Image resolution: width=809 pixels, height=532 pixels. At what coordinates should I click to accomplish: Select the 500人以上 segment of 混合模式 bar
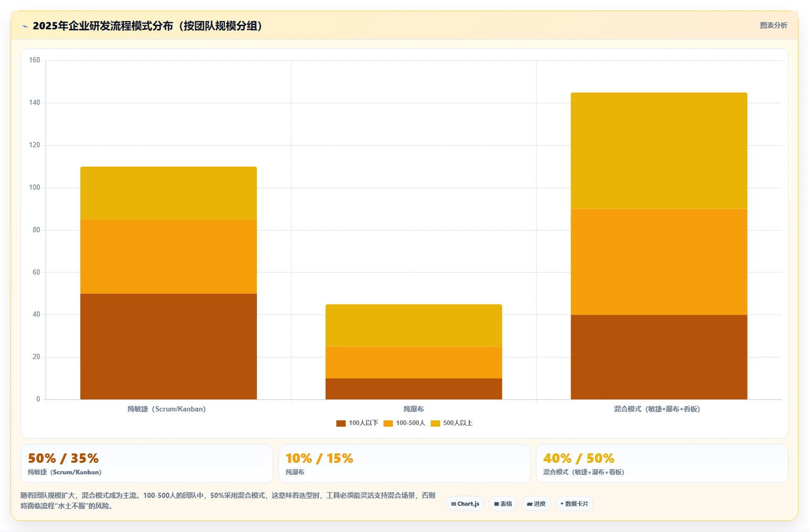click(x=659, y=151)
